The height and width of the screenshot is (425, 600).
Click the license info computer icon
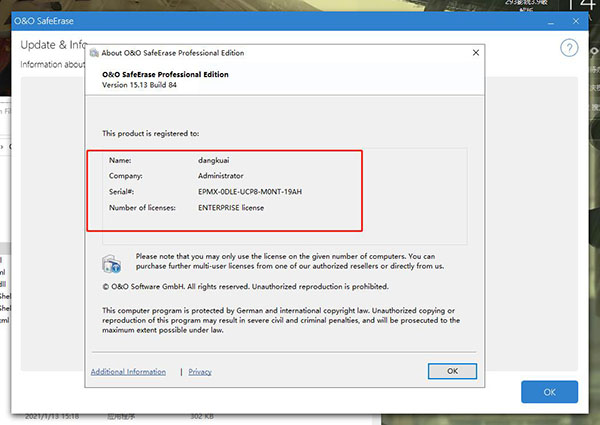[112, 263]
